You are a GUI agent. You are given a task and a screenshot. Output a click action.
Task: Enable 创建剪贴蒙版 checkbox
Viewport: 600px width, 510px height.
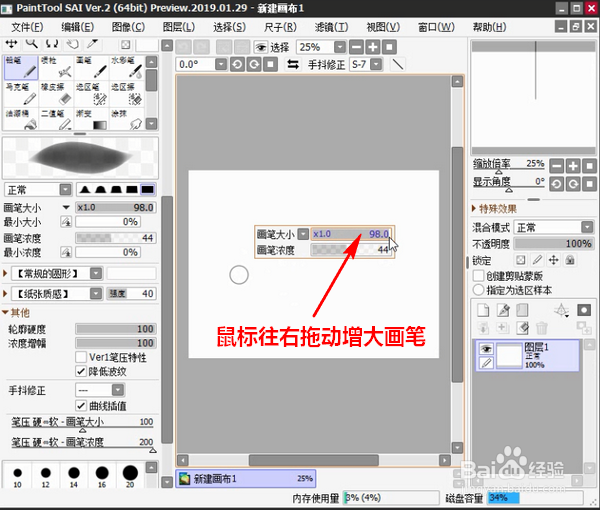pyautogui.click(x=478, y=275)
